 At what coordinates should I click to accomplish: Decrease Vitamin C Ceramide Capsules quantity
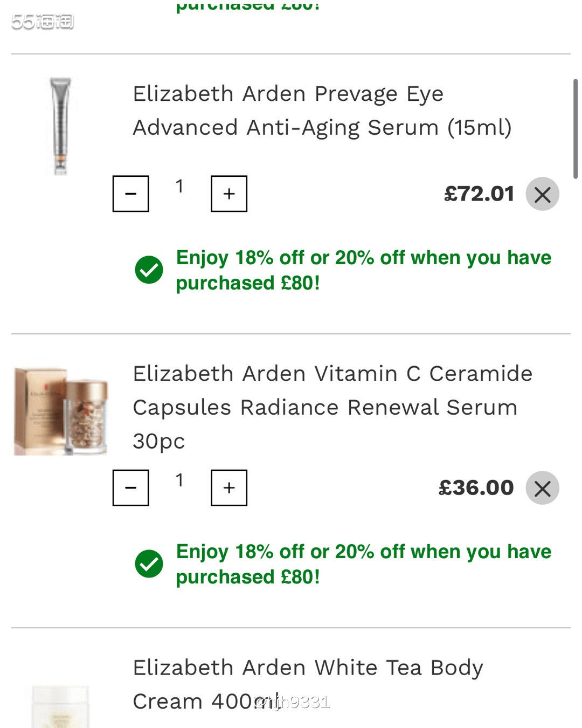tap(130, 487)
